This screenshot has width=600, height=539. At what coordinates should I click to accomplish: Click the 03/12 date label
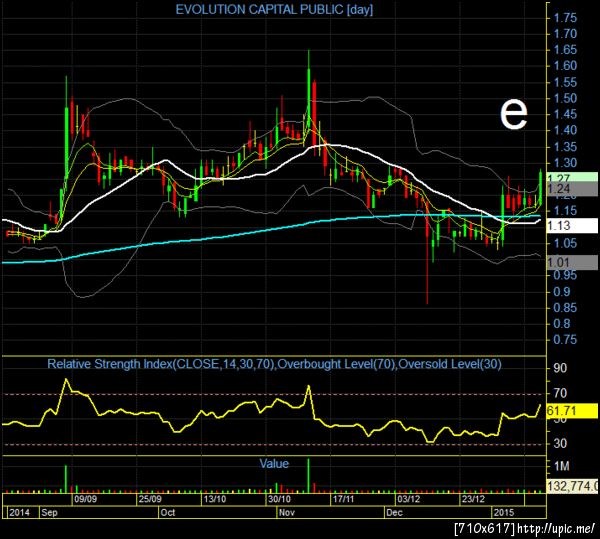tap(408, 499)
